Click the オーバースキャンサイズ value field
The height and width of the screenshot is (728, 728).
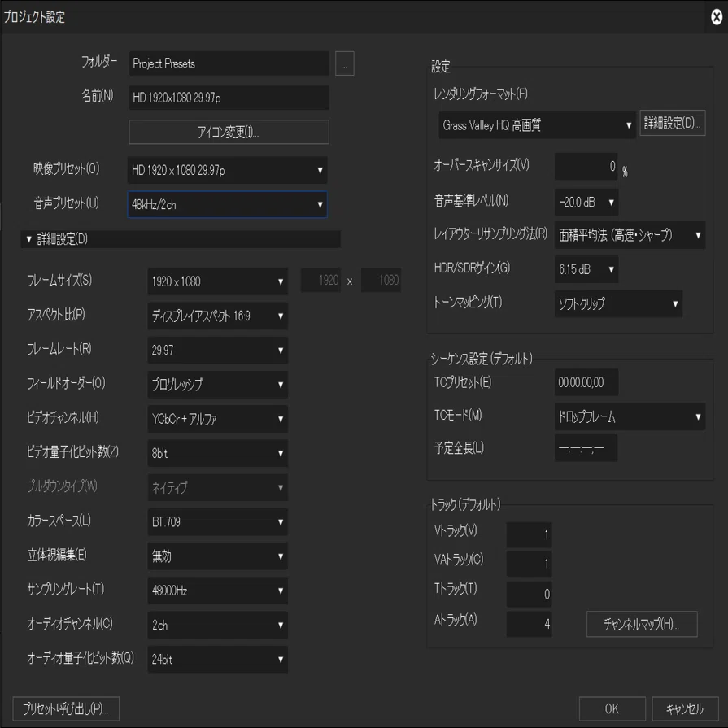coord(586,166)
